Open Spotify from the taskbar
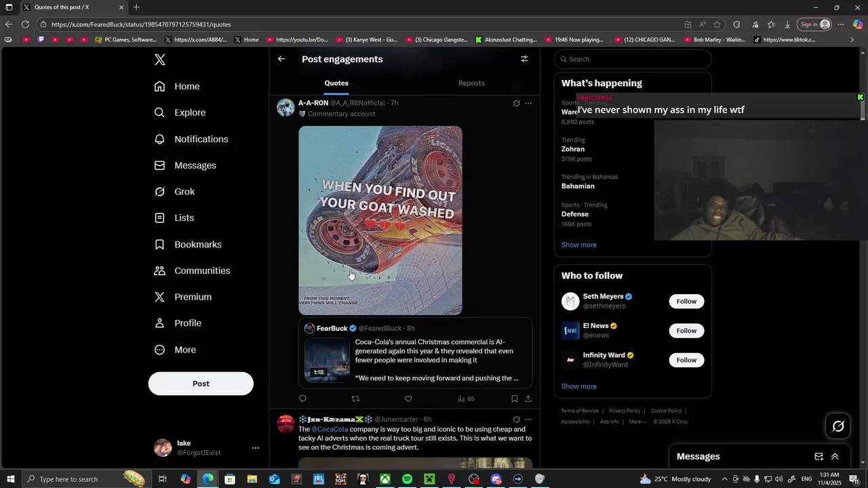The width and height of the screenshot is (868, 488). pos(407,479)
